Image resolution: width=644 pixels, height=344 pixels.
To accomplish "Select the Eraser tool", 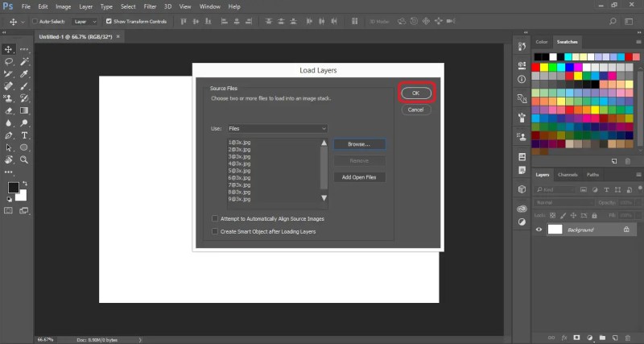I will click(8, 110).
